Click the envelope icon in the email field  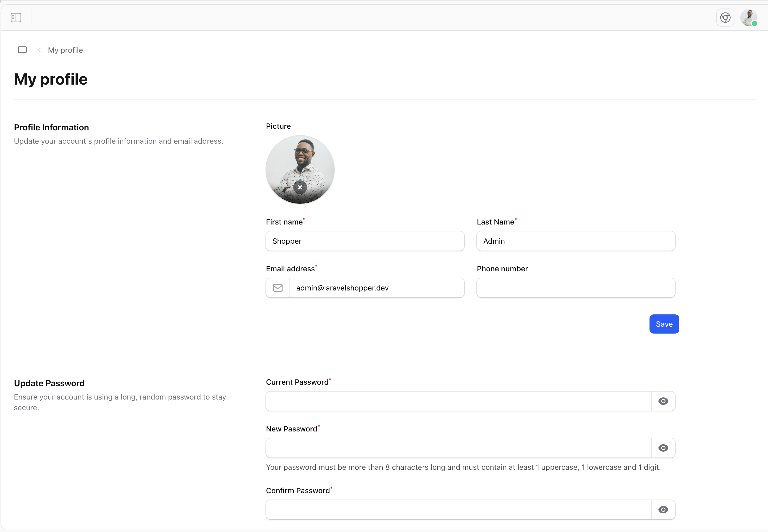(277, 287)
